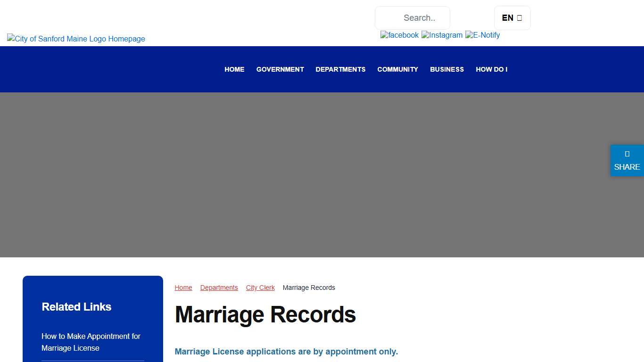The height and width of the screenshot is (362, 644).
Task: Select COMMUNITY in the main menu
Action: pos(397,69)
